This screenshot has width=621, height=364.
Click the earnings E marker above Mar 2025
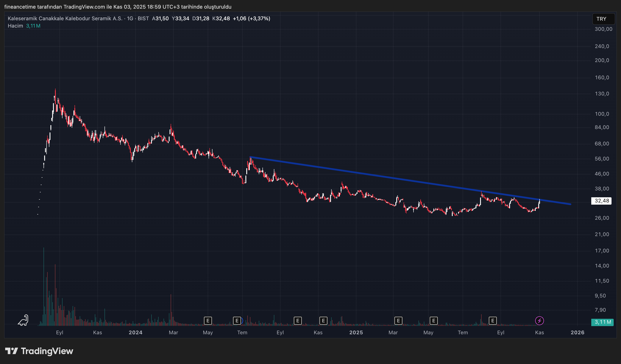pos(398,321)
